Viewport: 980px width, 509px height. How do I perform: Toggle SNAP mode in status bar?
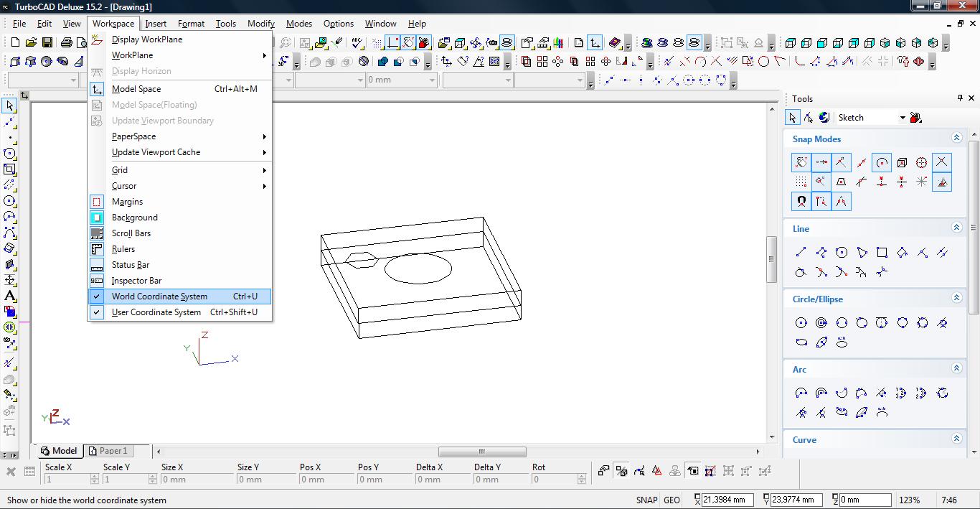(x=646, y=500)
